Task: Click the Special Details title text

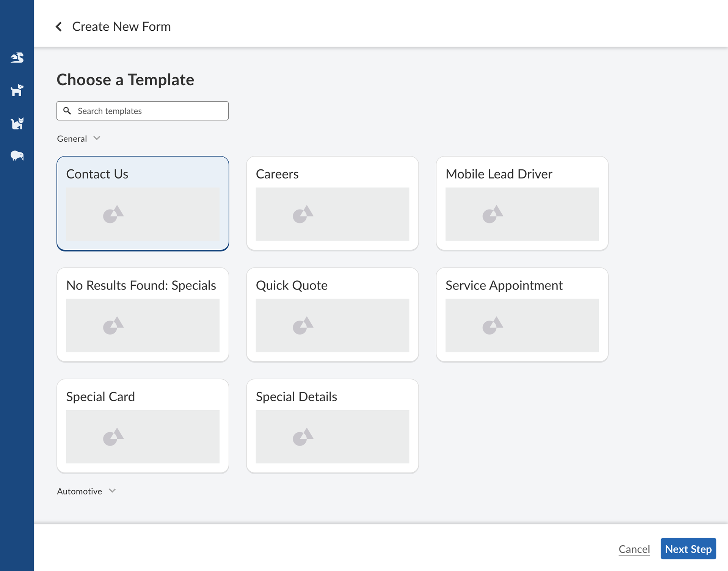Action: 297,397
